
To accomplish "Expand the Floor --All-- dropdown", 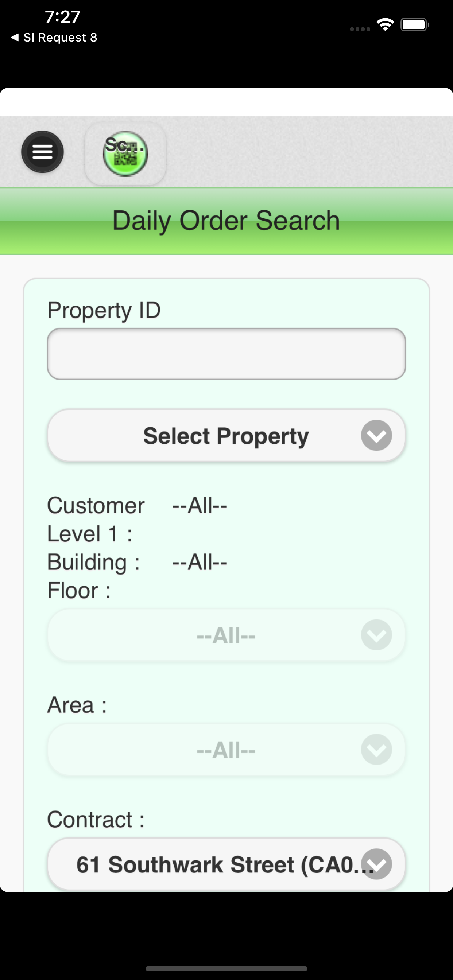I will (x=226, y=635).
